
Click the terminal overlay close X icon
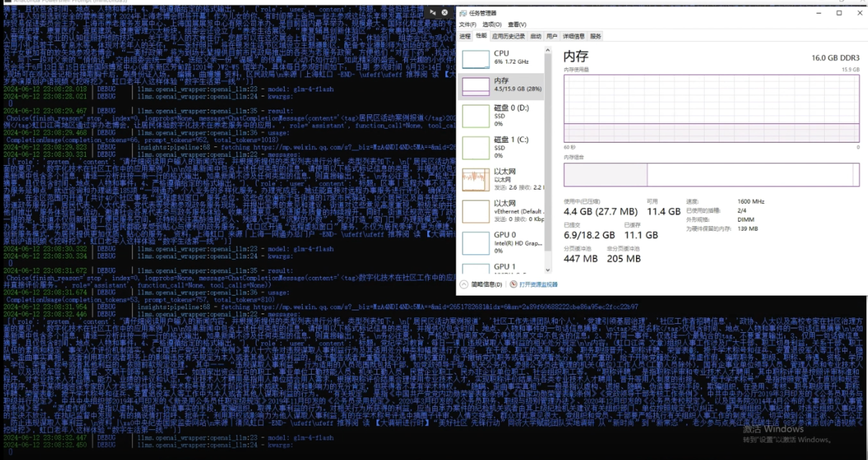pos(445,12)
